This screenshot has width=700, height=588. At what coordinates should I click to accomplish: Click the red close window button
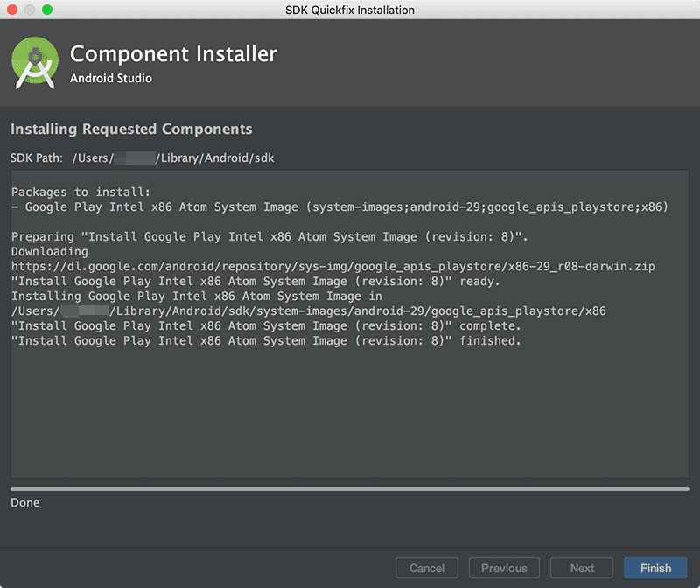[x=12, y=10]
